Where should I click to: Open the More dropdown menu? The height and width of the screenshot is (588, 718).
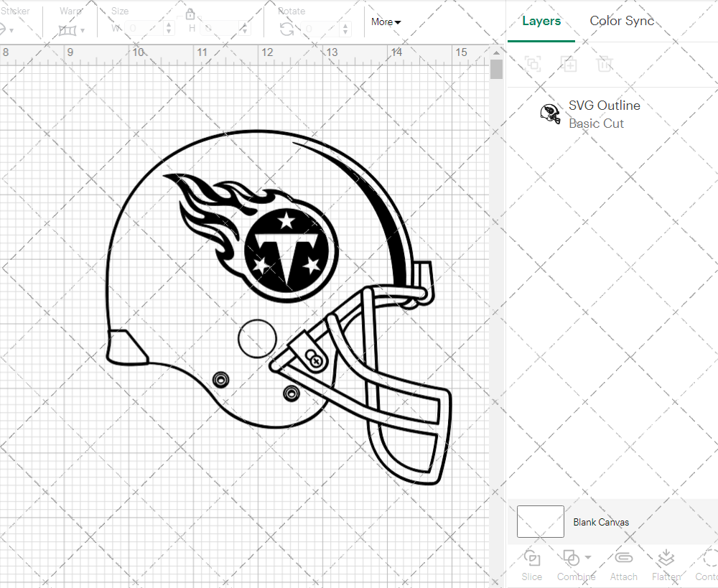pos(386,22)
